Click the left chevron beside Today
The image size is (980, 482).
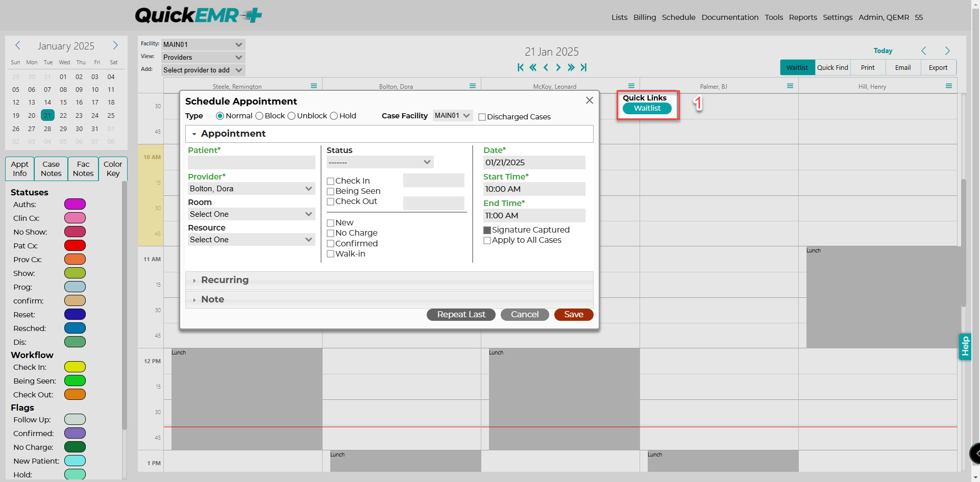(924, 50)
